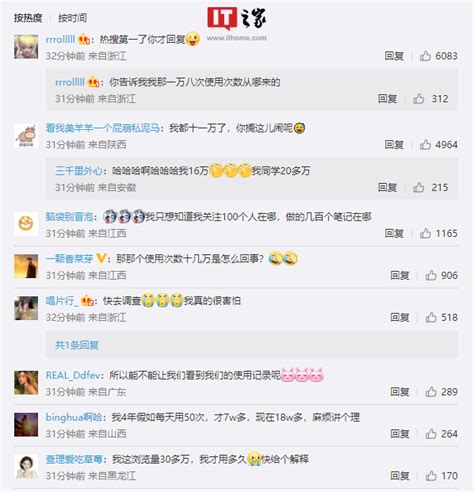Reply to rrrolllll's top comment
Viewport: 474px width, 492px height.
[x=394, y=56]
